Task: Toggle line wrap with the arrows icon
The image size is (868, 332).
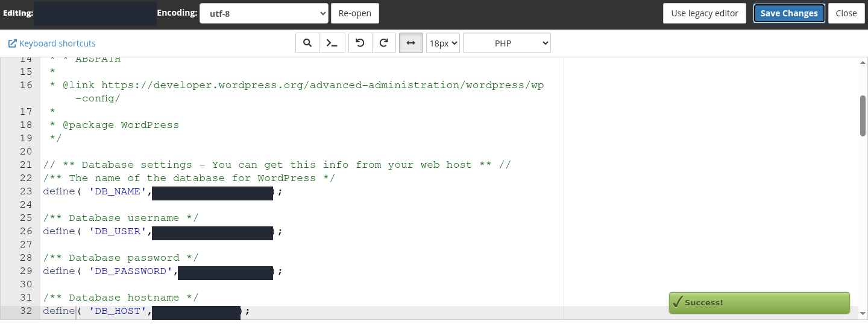Action: [x=411, y=43]
